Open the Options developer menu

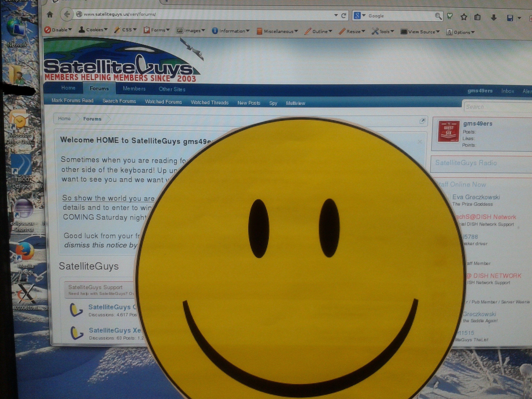[x=460, y=32]
